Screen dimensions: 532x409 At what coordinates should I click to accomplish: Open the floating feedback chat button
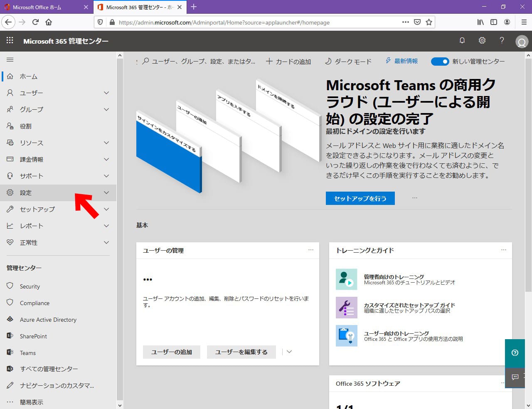(515, 377)
